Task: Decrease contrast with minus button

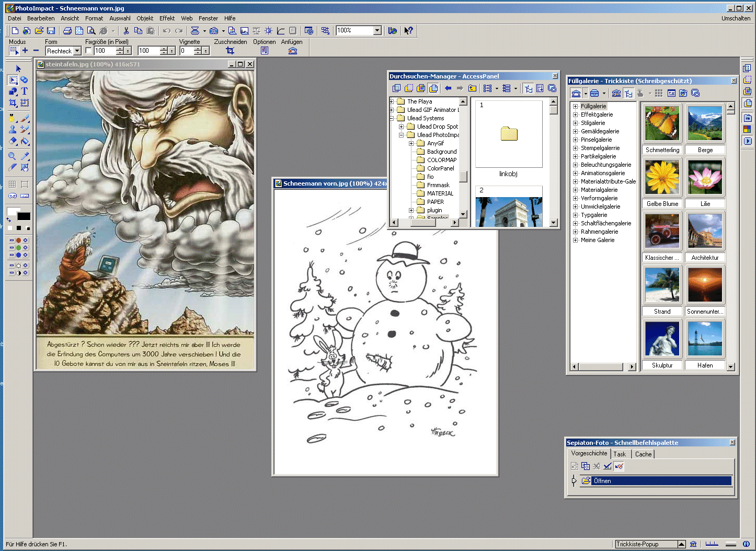Action: 12,273
